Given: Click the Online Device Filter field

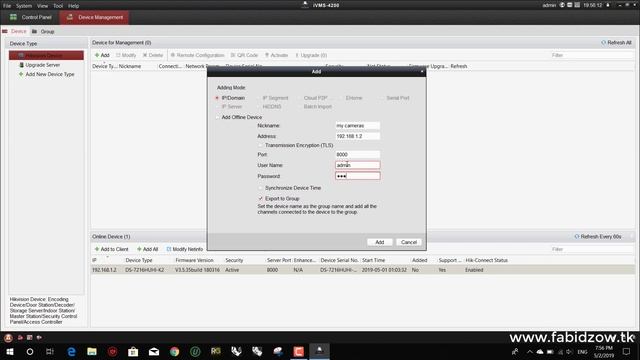Looking at the screenshot, I should (591, 249).
